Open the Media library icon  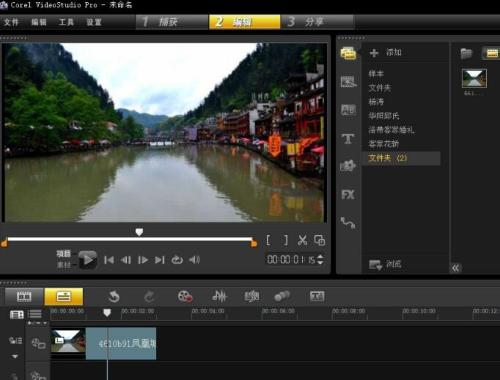[348, 53]
